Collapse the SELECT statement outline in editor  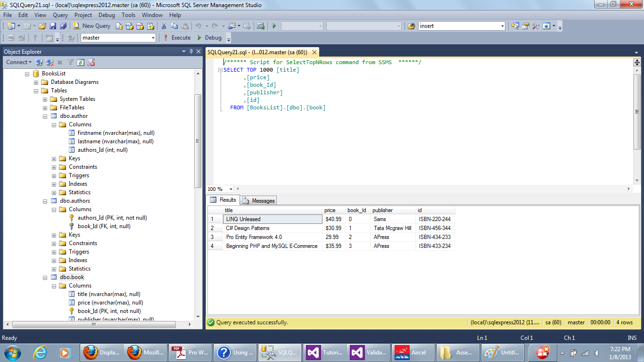tap(220, 70)
